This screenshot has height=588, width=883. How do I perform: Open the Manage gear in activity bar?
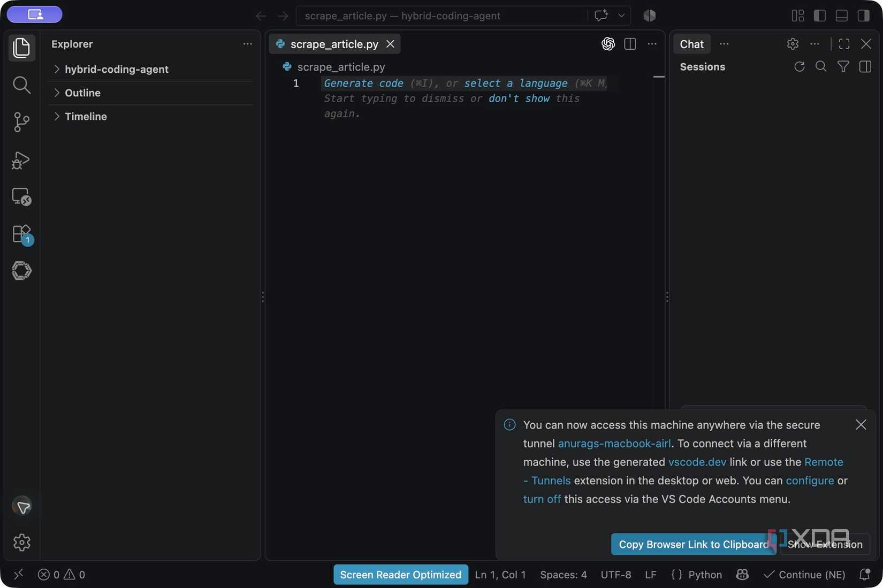[x=21, y=543]
